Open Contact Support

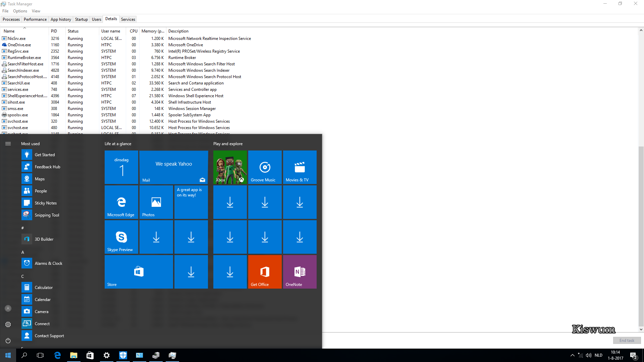click(x=27, y=336)
